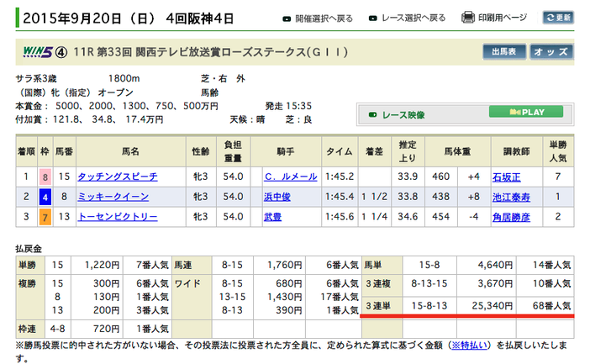Click the 更新 refresh button

[558, 18]
